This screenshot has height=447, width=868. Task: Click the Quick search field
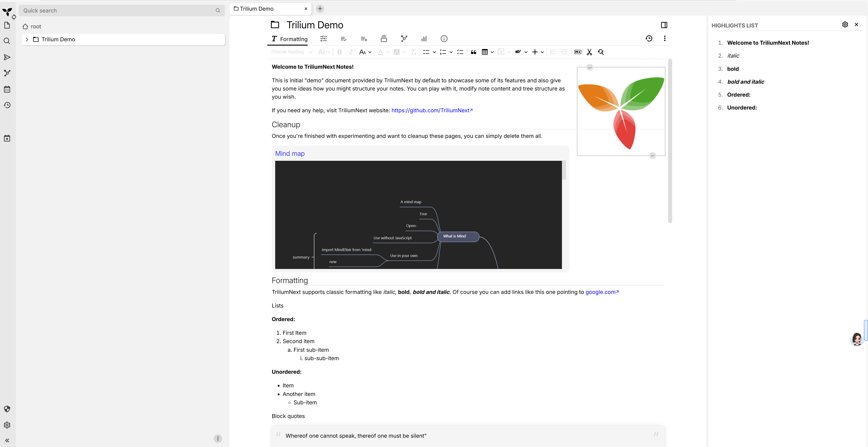(x=122, y=10)
